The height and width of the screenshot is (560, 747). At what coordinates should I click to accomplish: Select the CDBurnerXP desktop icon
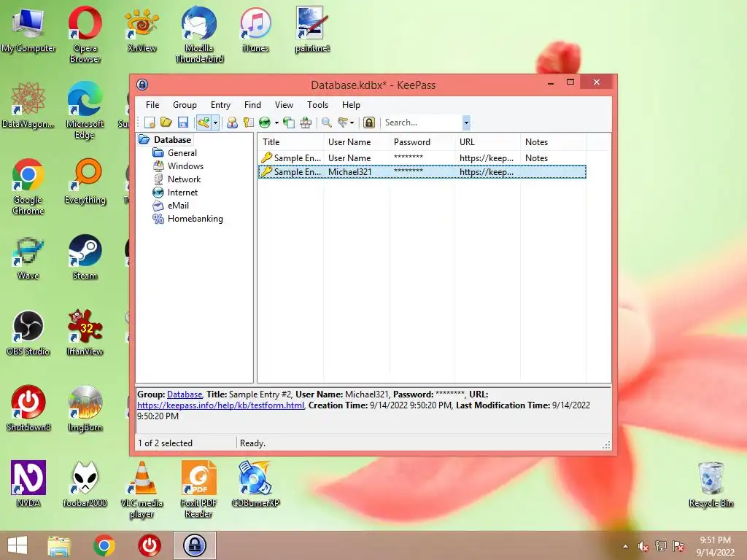pyautogui.click(x=255, y=484)
